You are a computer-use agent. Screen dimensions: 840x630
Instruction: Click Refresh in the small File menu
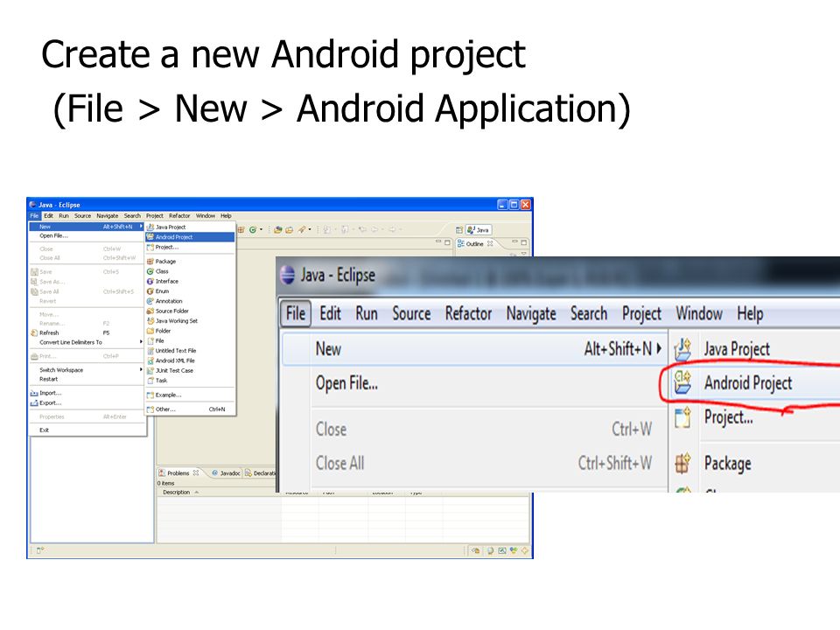coord(87,332)
